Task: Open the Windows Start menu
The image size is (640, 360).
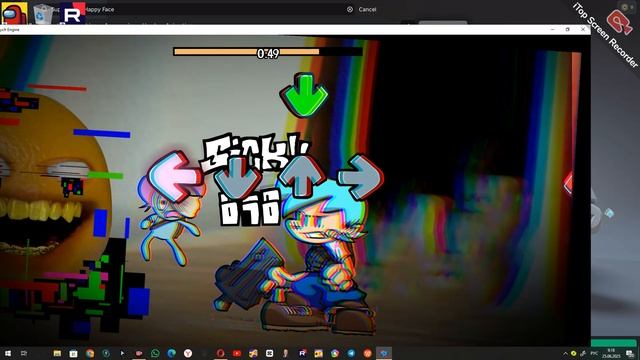Action: tap(8, 353)
